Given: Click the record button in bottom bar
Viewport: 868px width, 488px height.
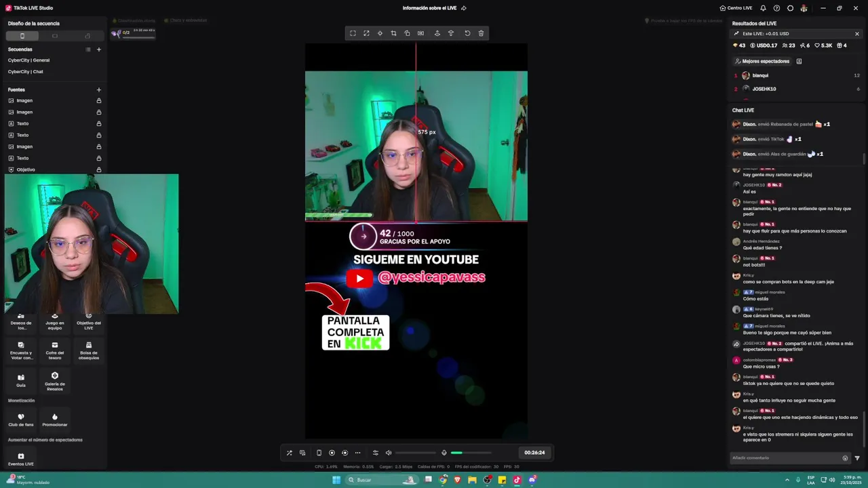Looking at the screenshot, I should (x=332, y=453).
